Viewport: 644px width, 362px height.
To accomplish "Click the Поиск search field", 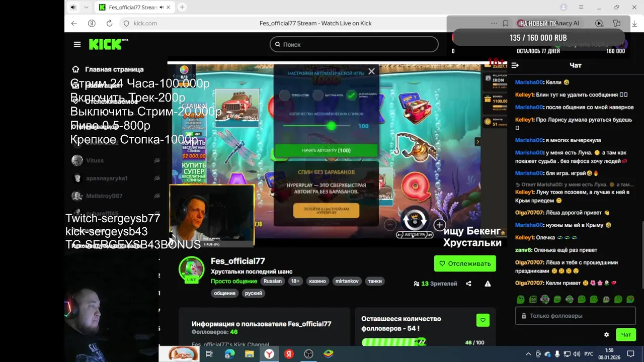I will click(x=354, y=44).
